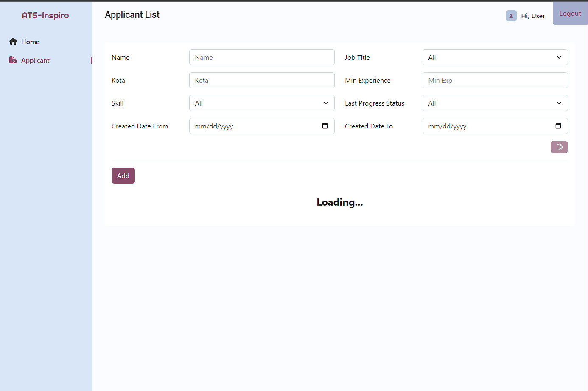Focus the Name input field
Viewport: 588px width, 391px height.
(x=262, y=57)
